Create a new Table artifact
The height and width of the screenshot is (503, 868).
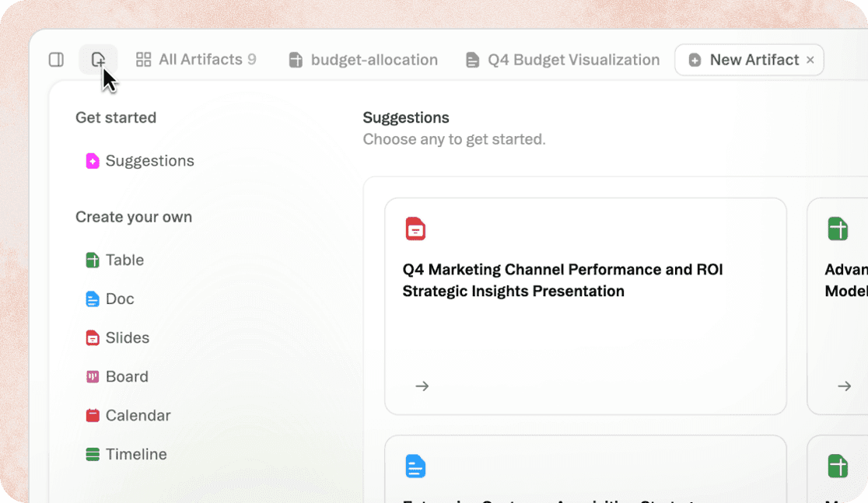(x=124, y=260)
